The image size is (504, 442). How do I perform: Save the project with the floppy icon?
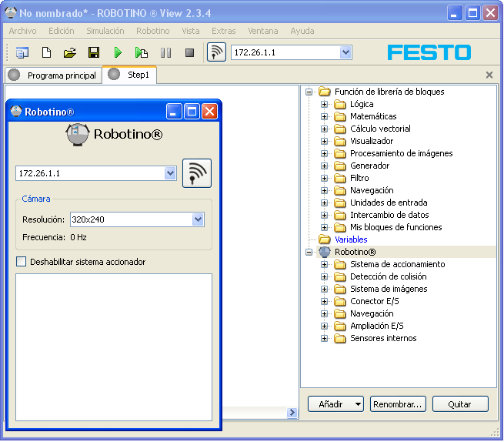click(94, 52)
